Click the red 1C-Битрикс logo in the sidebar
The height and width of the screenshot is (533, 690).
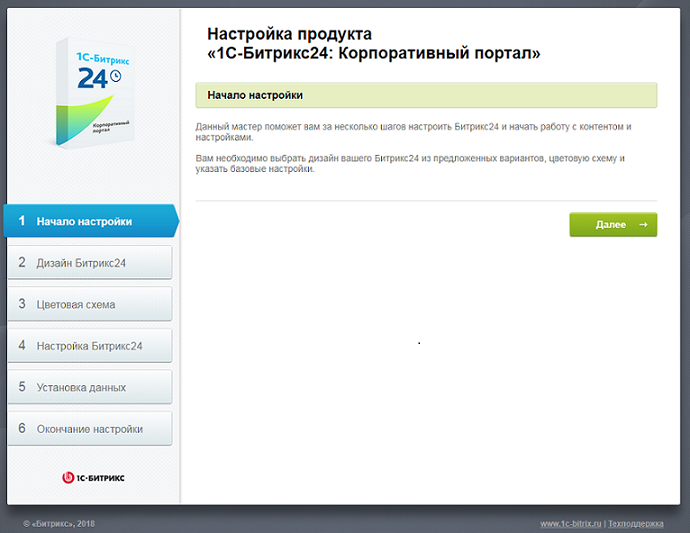(93, 478)
